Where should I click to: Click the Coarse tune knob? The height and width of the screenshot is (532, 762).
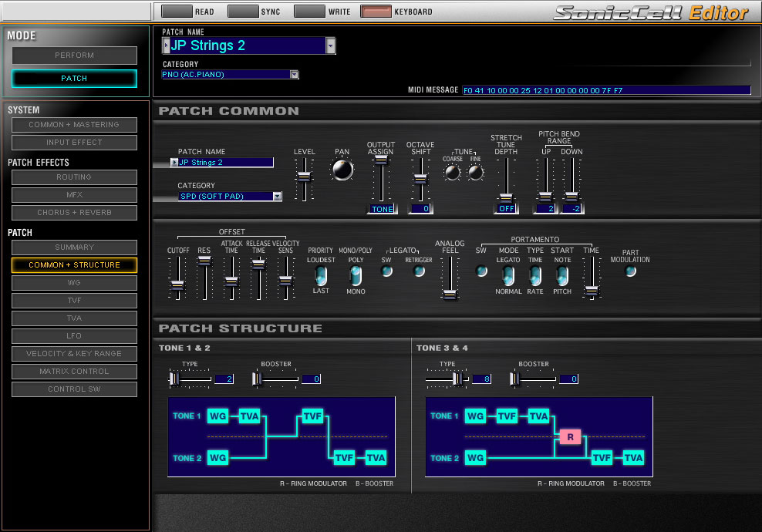[452, 173]
